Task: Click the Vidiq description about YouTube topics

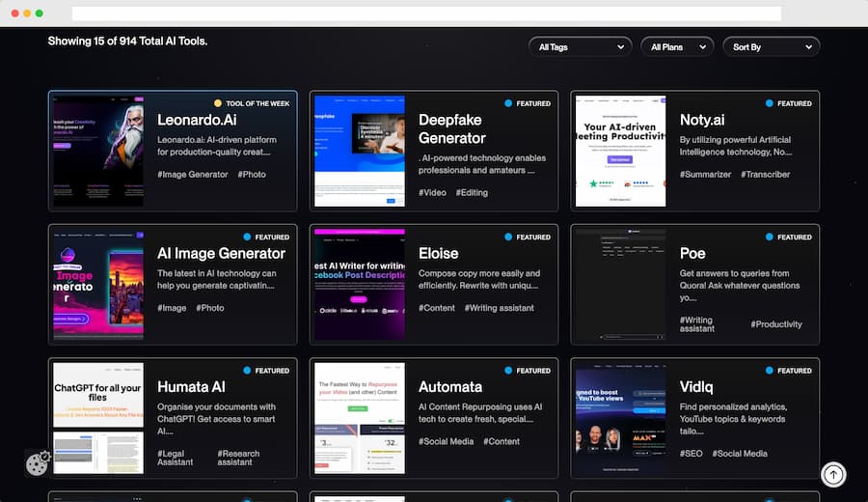Action: (x=734, y=419)
